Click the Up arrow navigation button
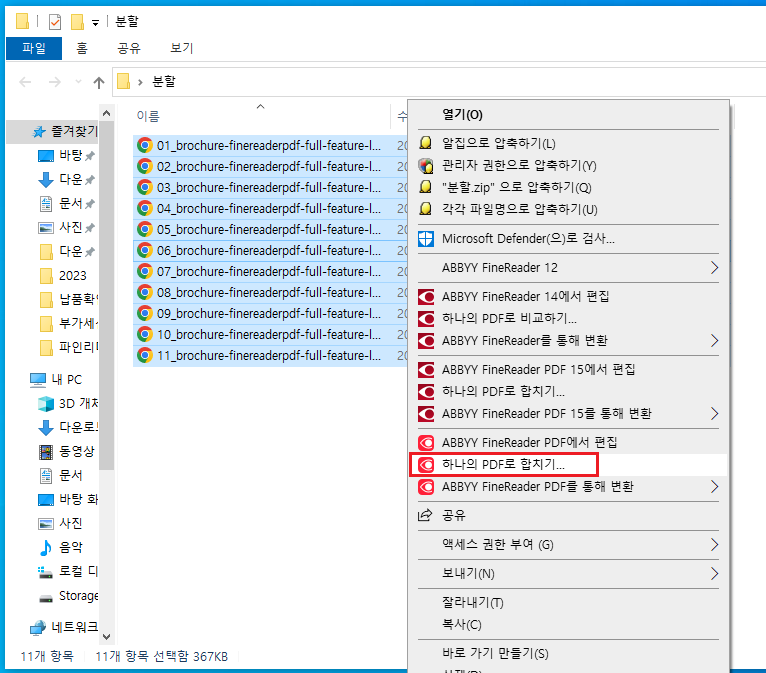This screenshot has width=766, height=673. (99, 83)
